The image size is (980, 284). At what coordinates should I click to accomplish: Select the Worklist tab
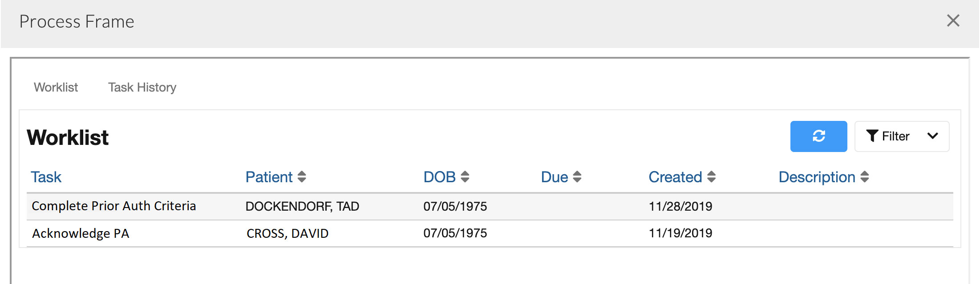click(x=56, y=87)
